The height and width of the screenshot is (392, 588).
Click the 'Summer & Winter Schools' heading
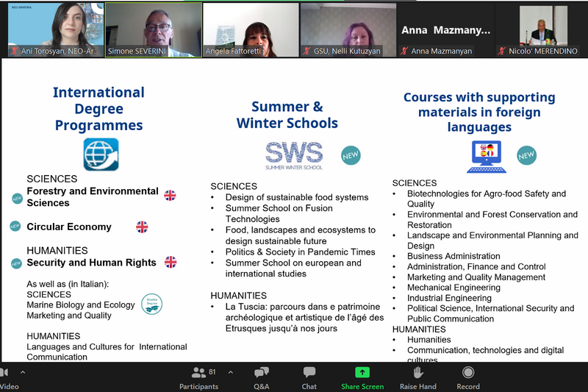click(287, 115)
